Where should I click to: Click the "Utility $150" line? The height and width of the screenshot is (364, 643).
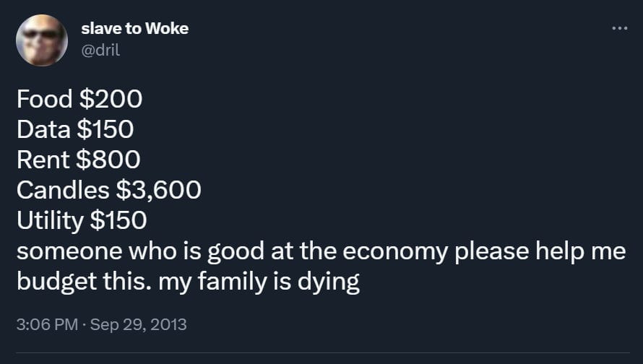click(x=81, y=220)
